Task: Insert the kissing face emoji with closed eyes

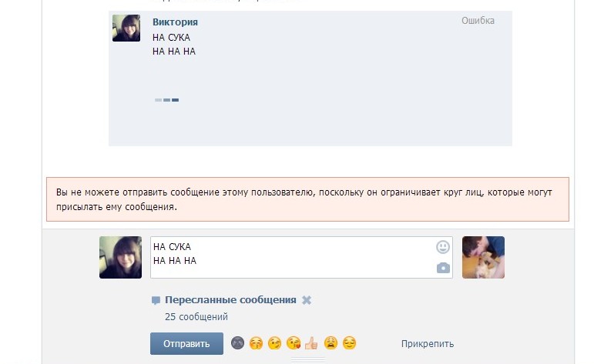Action: (x=256, y=343)
